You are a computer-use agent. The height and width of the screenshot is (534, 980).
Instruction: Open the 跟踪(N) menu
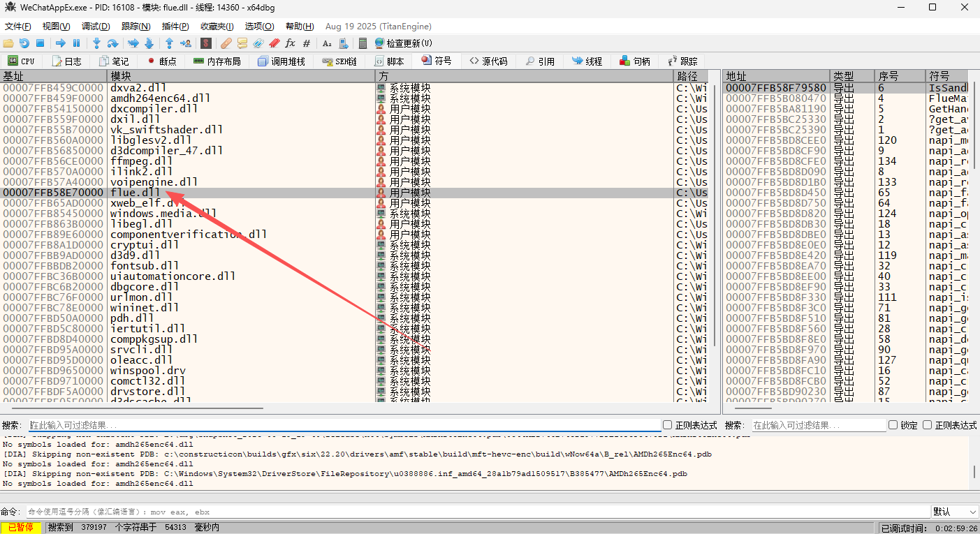coord(136,27)
